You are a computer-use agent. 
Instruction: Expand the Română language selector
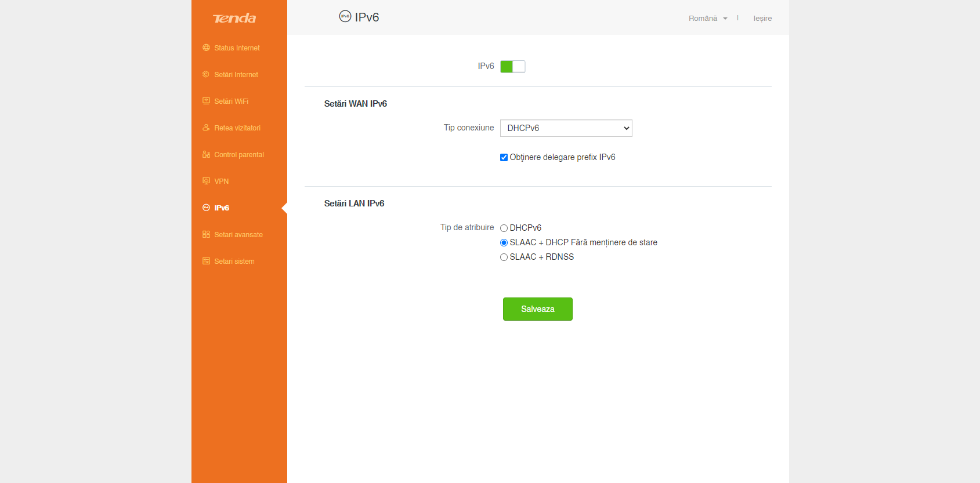(707, 19)
